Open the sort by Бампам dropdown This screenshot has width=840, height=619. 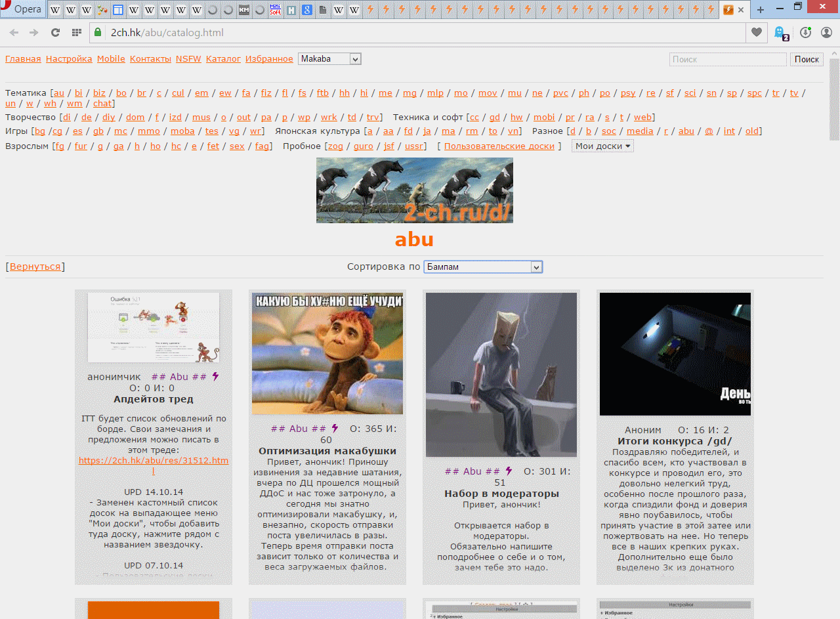(483, 267)
